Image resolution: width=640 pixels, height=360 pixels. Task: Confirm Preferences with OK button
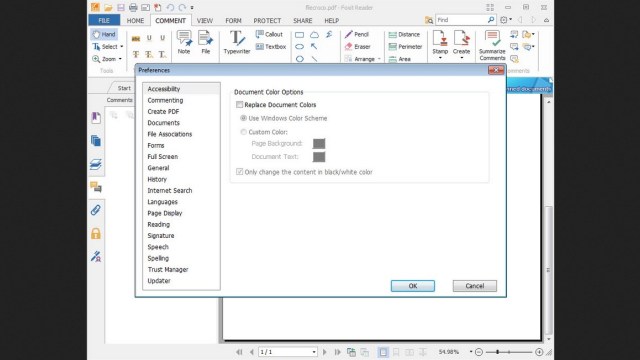(x=413, y=286)
